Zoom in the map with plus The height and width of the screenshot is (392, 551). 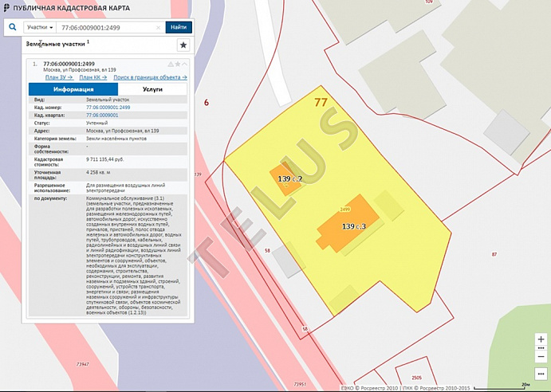click(541, 339)
